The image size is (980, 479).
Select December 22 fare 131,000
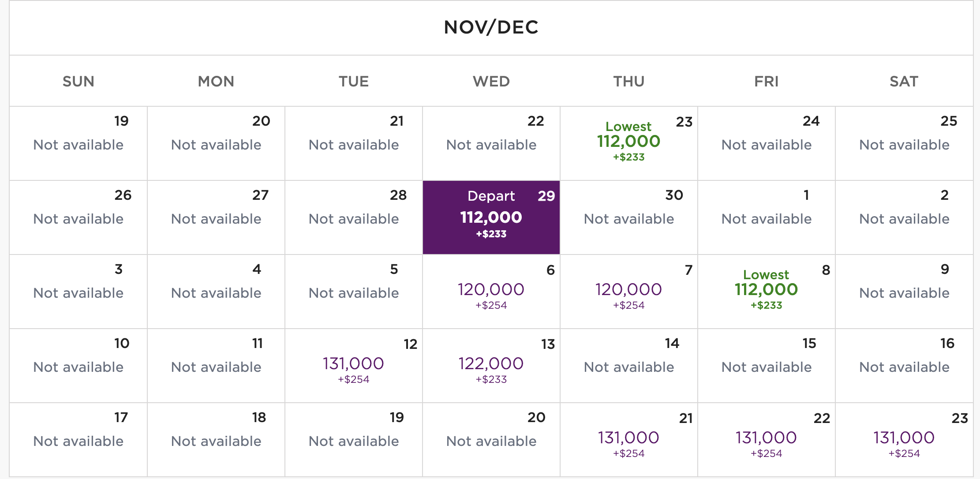click(767, 440)
